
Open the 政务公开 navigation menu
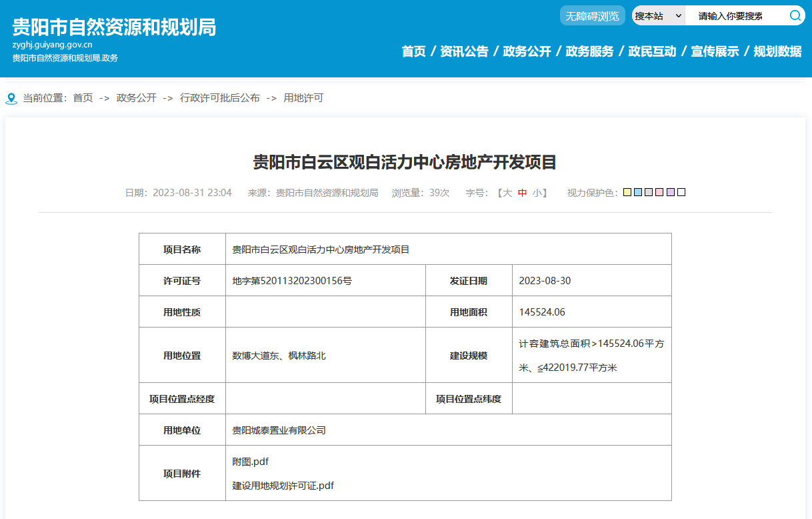pos(527,51)
